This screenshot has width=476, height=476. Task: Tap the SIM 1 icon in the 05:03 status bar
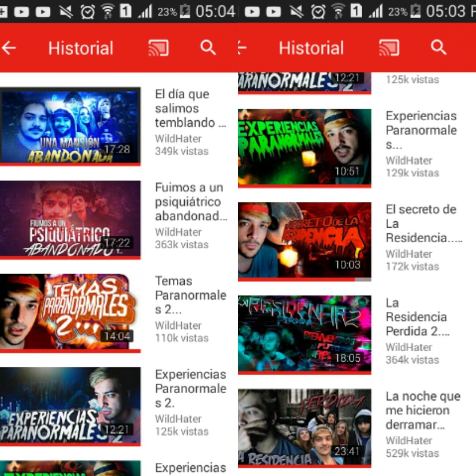pos(357,11)
